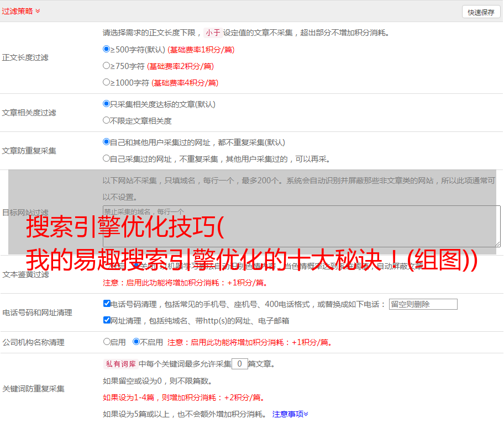
Task: Select the ≥500字符 default length option
Action: 106,49
